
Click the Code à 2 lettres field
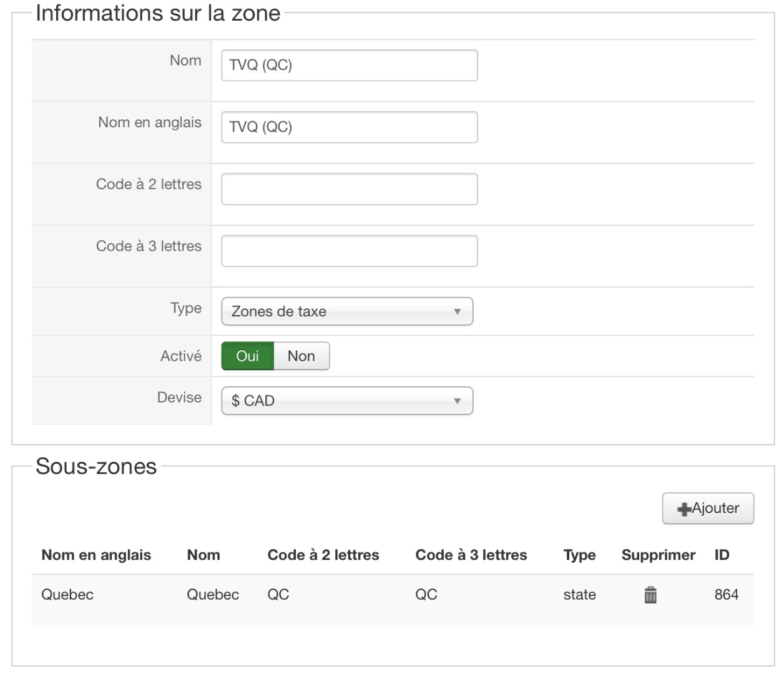[x=349, y=189]
